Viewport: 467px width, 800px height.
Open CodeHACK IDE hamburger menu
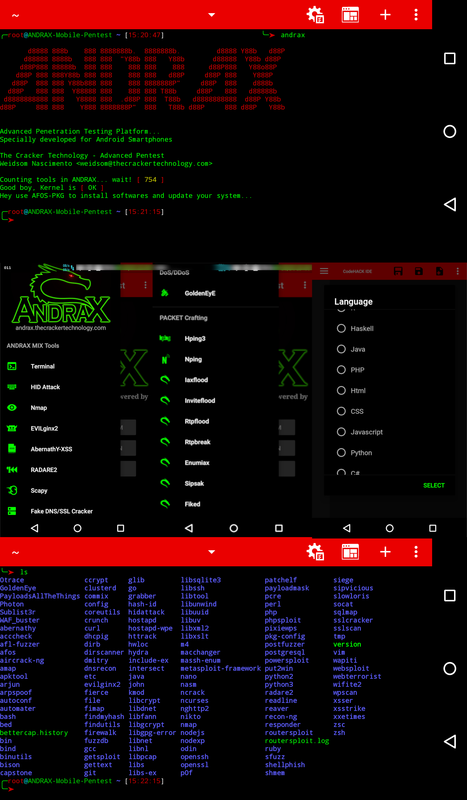pos(324,271)
